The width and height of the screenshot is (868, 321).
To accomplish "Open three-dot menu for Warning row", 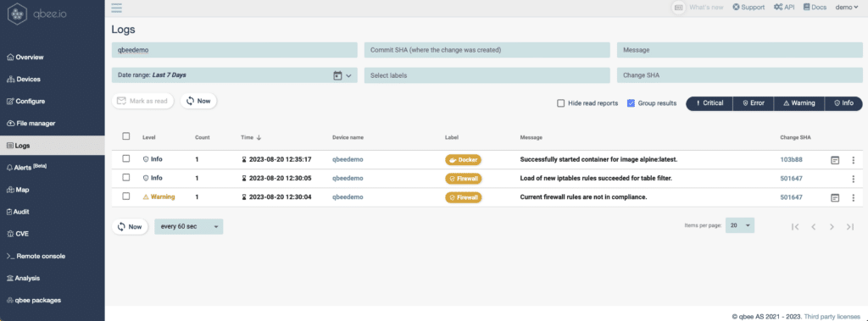I will [x=853, y=197].
